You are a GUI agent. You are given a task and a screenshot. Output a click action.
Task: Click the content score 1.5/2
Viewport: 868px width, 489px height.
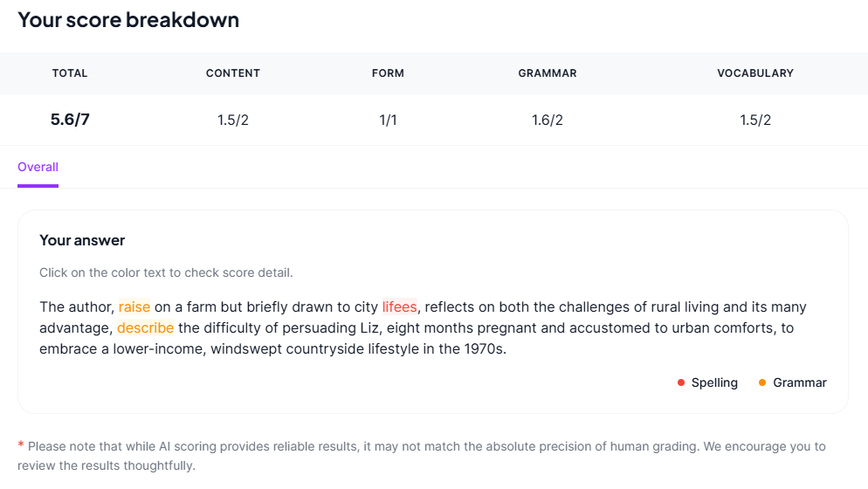click(233, 120)
